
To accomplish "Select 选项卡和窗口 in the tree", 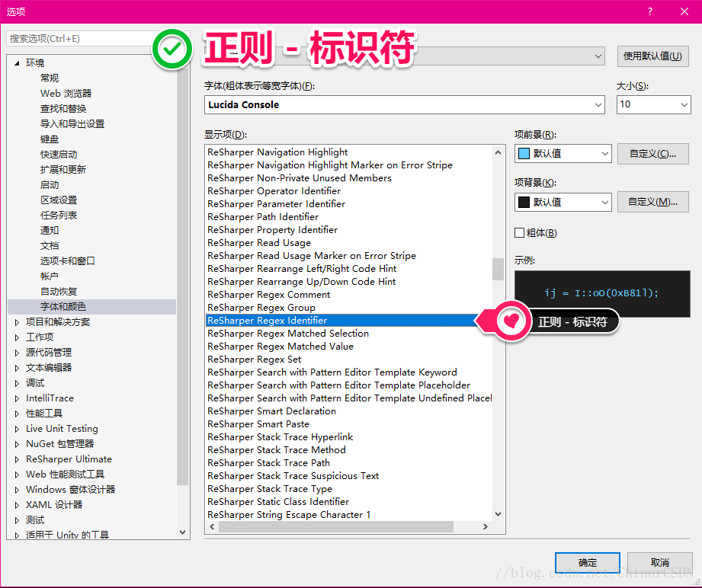I will (x=68, y=260).
